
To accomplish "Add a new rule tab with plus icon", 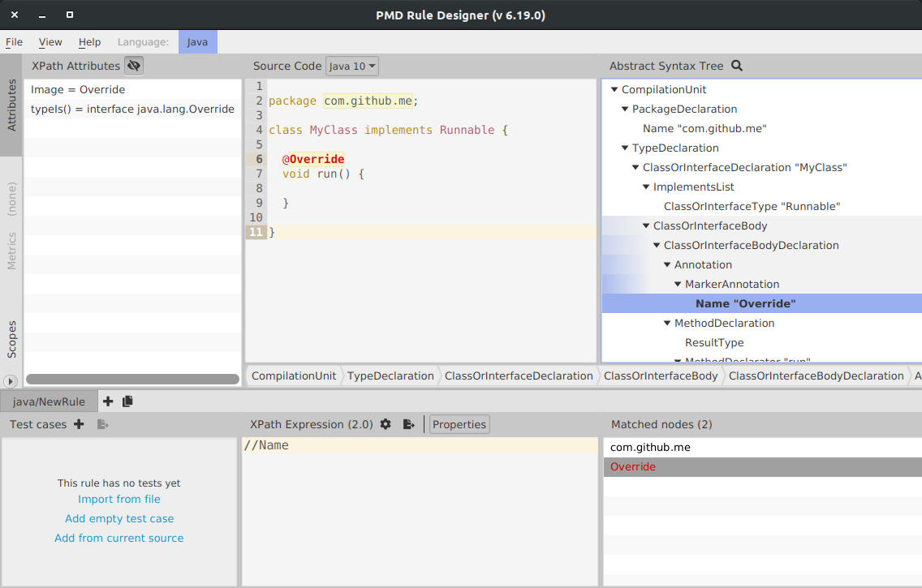I will (108, 401).
